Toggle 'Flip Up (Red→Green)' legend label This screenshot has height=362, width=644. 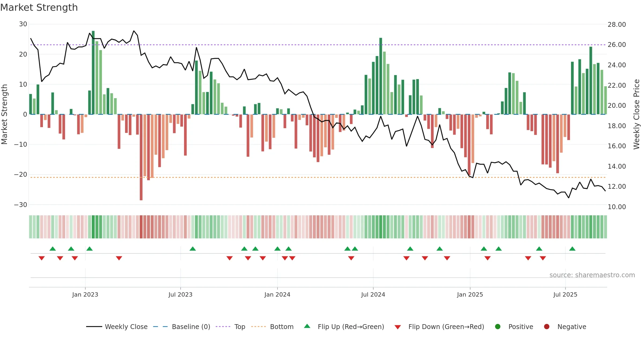coord(351,327)
